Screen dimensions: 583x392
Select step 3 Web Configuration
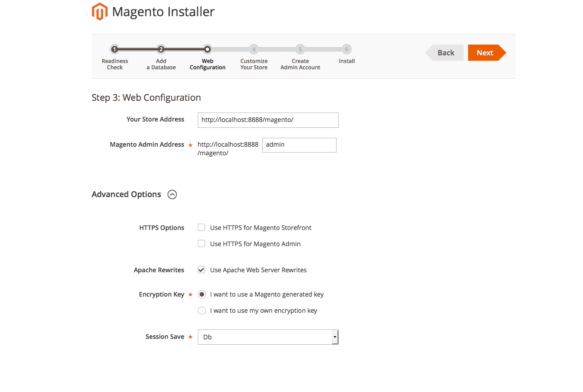[207, 50]
